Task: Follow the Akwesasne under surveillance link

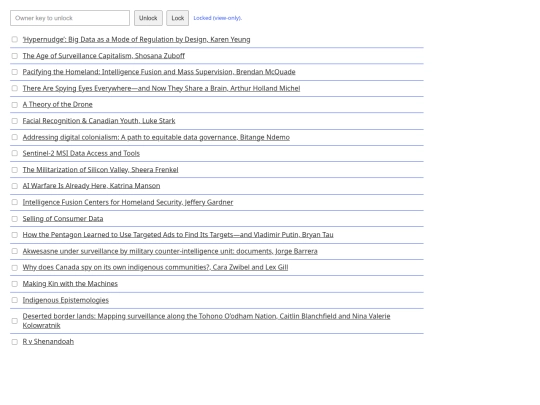Action: click(170, 251)
